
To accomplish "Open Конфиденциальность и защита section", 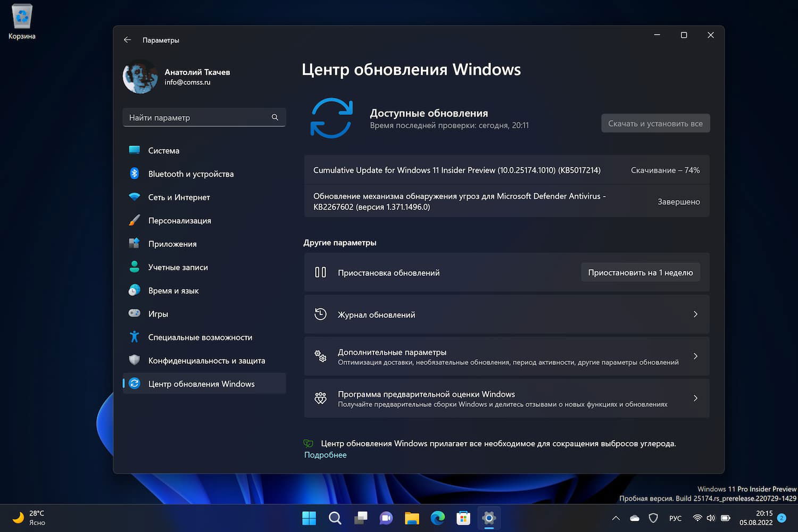I will pyautogui.click(x=204, y=361).
